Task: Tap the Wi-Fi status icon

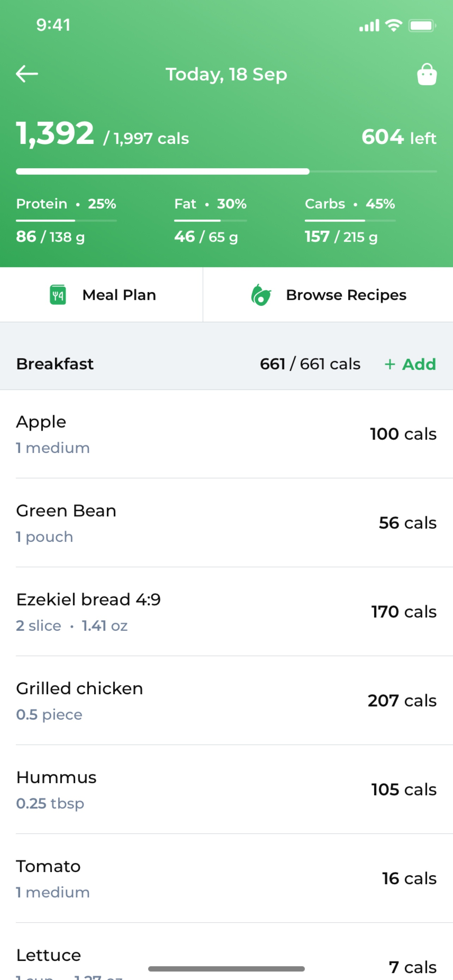Action: 394,25
